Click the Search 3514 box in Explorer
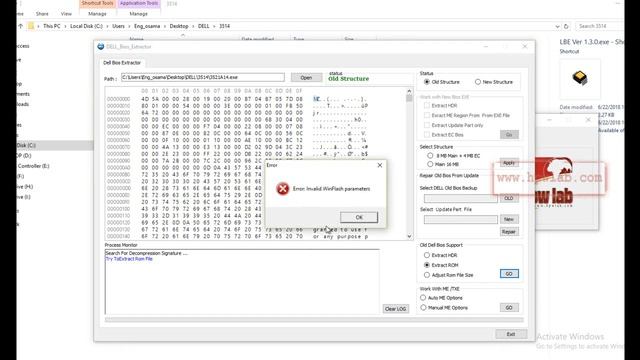The image size is (640, 360). pos(599,26)
